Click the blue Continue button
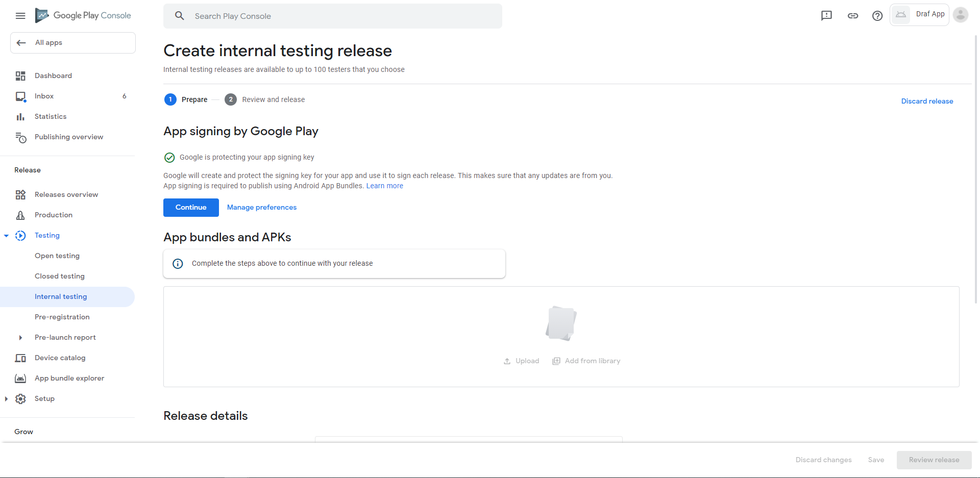This screenshot has width=980, height=478. (191, 208)
